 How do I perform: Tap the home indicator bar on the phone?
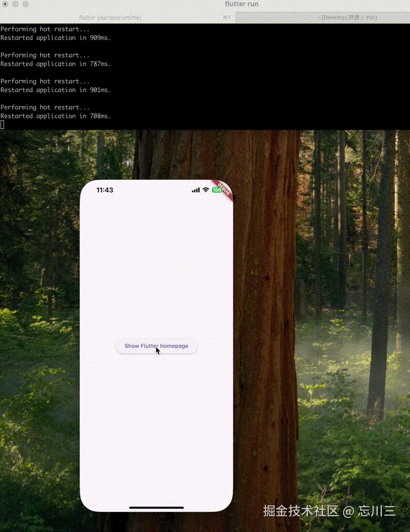tap(156, 507)
